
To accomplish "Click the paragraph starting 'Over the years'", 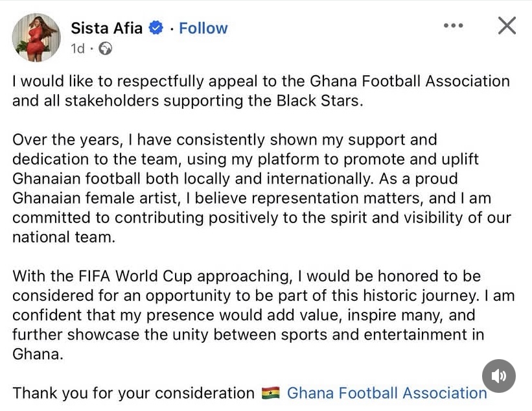I will pos(259,188).
